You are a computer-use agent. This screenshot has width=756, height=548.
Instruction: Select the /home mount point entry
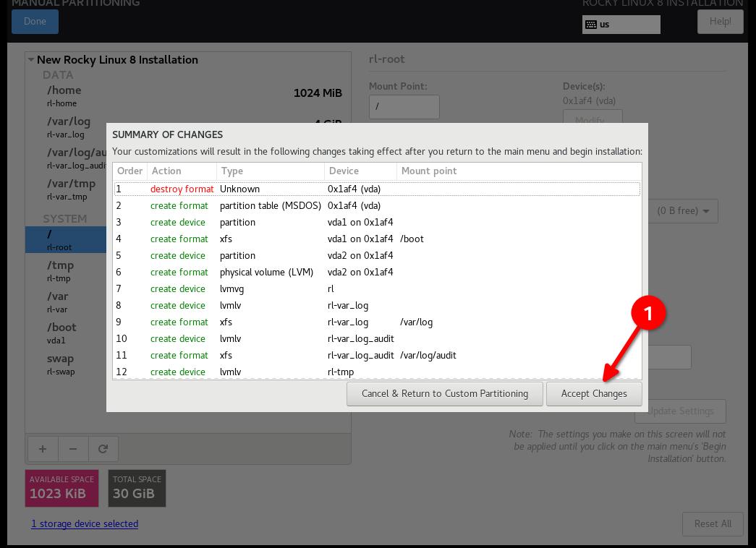coord(65,95)
